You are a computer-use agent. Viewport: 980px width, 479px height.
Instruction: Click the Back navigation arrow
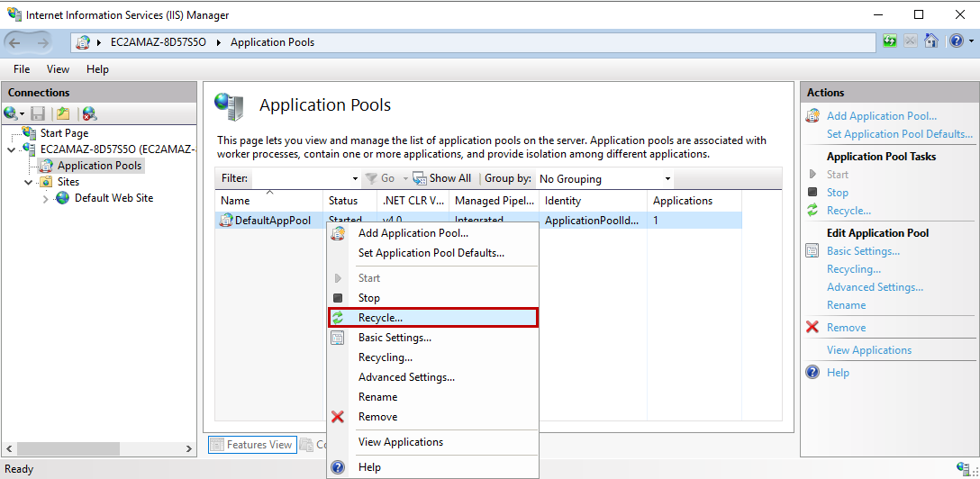pos(15,42)
